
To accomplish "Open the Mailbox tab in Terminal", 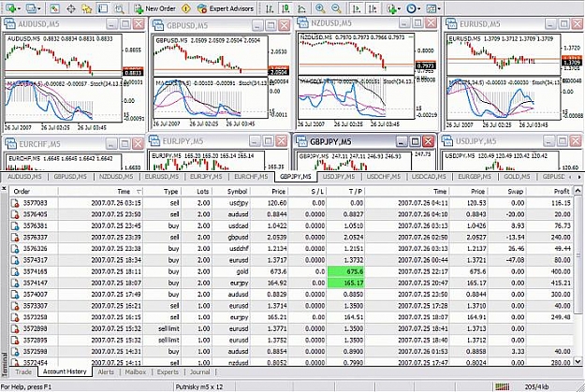I will [x=136, y=371].
